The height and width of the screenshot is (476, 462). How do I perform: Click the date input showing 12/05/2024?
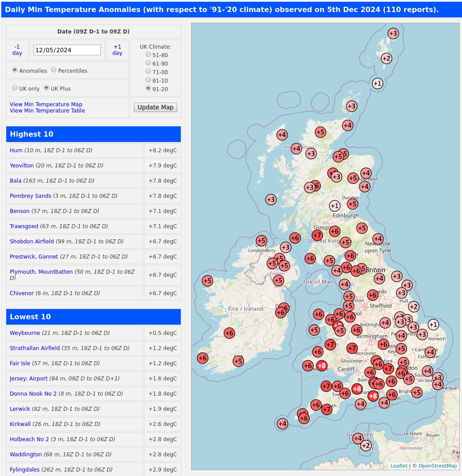click(x=67, y=50)
